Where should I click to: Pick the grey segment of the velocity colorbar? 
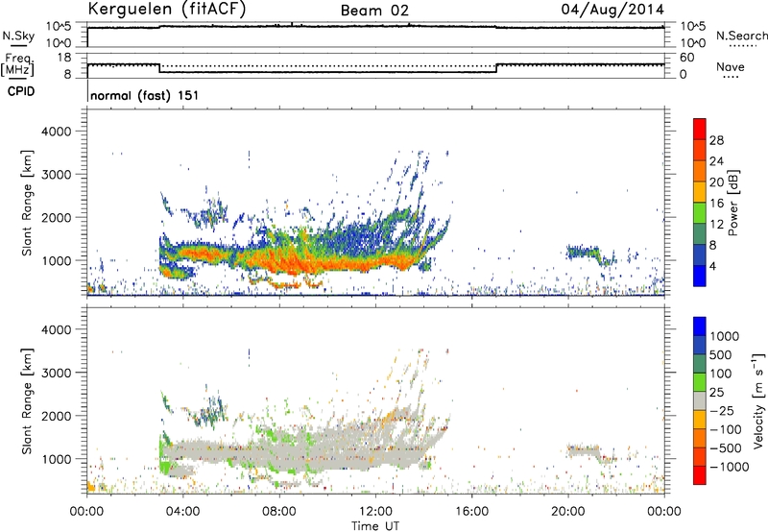pos(700,401)
